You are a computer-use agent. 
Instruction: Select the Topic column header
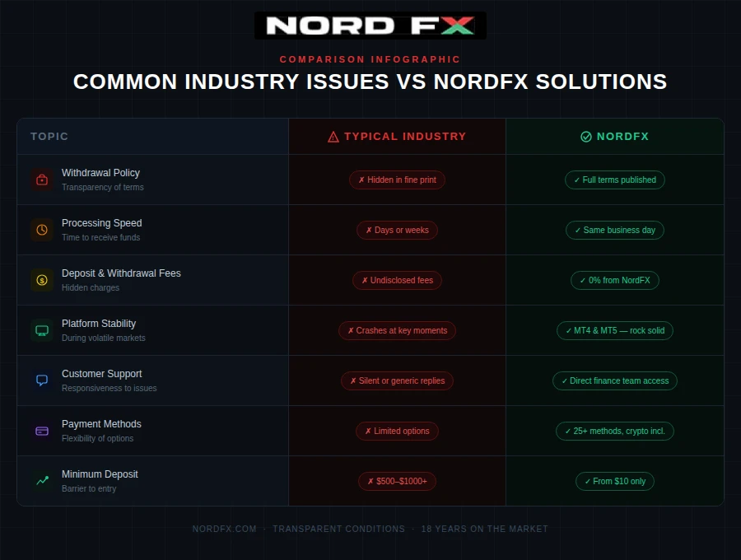(49, 137)
